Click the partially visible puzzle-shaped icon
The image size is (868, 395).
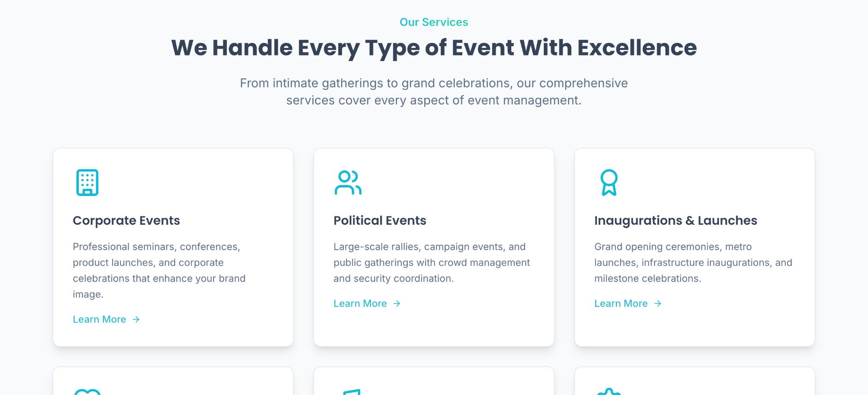click(609, 392)
